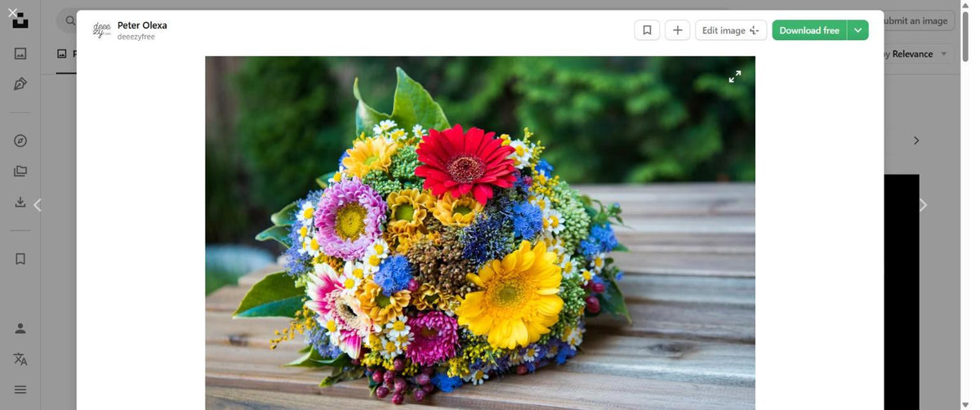Click the flower bouquet photo
Viewport: 980px width, 410px height.
pos(480,233)
